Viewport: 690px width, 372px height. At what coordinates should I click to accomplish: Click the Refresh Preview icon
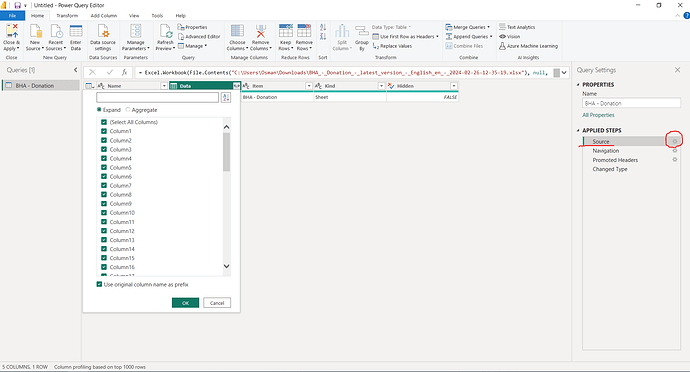point(165,31)
